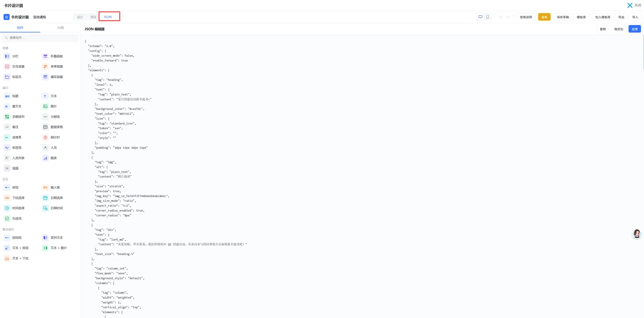This screenshot has width=644, height=318.
Task: Click 保存草稿 to save draft
Action: coord(563,17)
